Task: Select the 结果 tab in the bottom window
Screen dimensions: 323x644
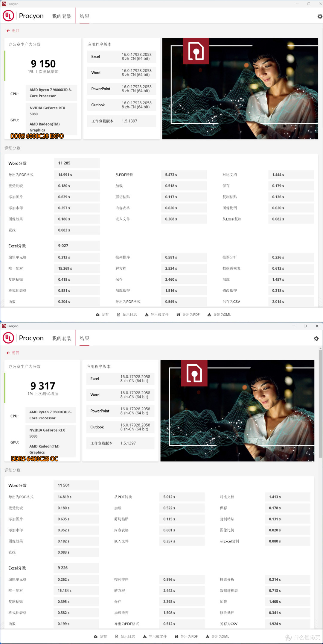Action: pyautogui.click(x=84, y=338)
